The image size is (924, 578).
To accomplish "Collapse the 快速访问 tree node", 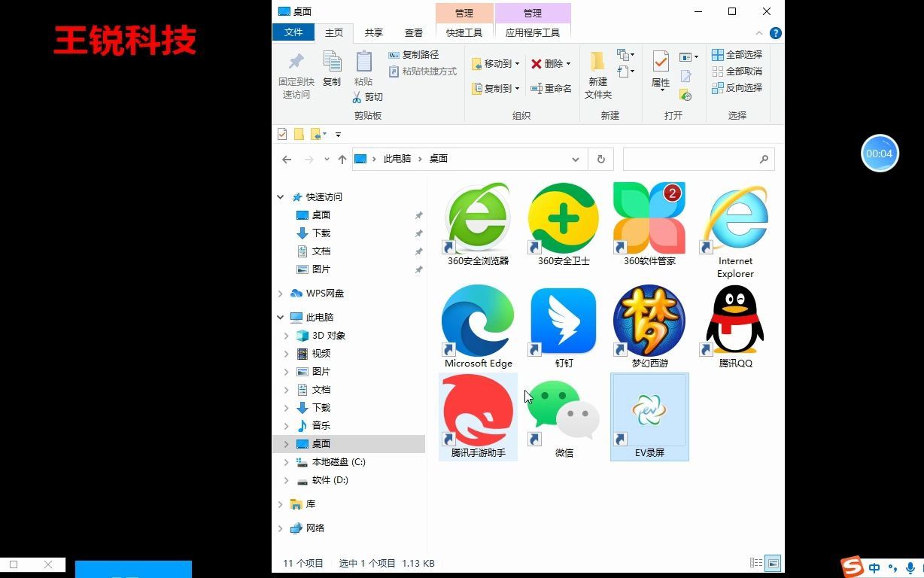I will click(281, 197).
